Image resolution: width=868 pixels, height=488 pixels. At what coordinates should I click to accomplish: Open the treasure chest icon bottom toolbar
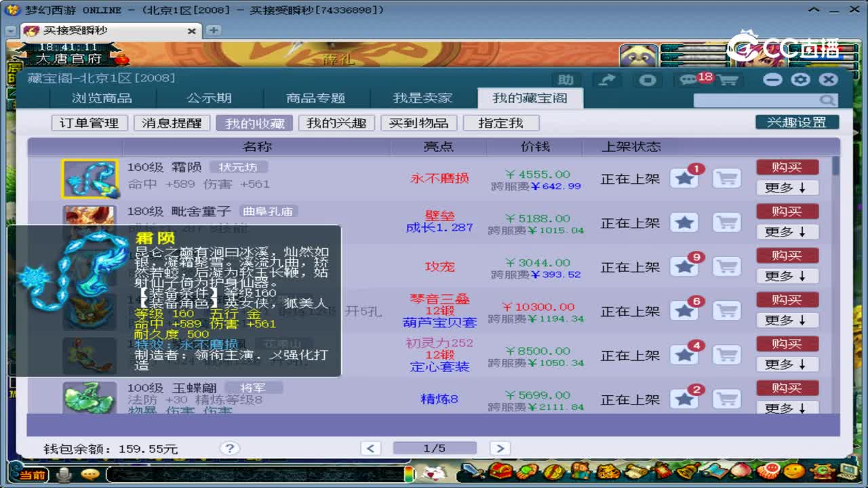click(500, 471)
